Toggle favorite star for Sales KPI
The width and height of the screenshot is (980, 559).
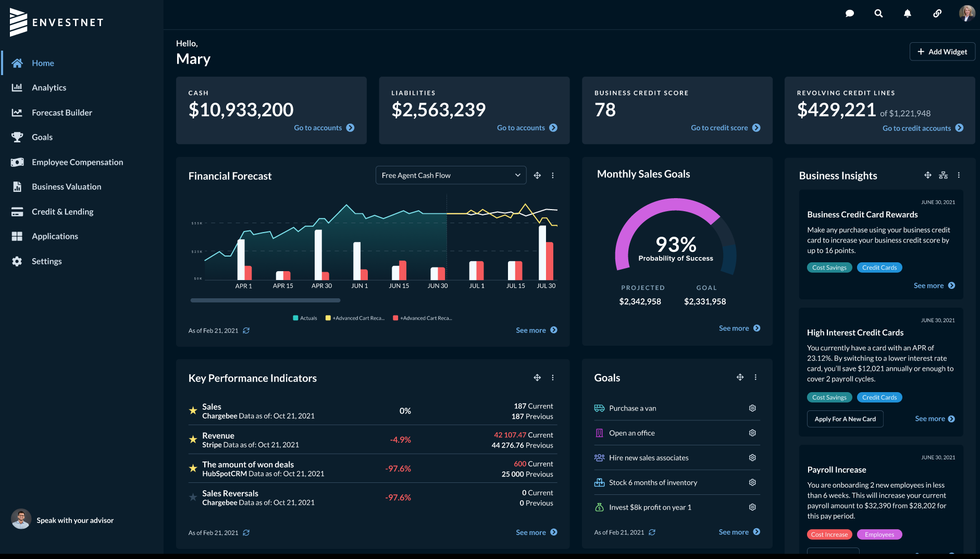pyautogui.click(x=193, y=410)
